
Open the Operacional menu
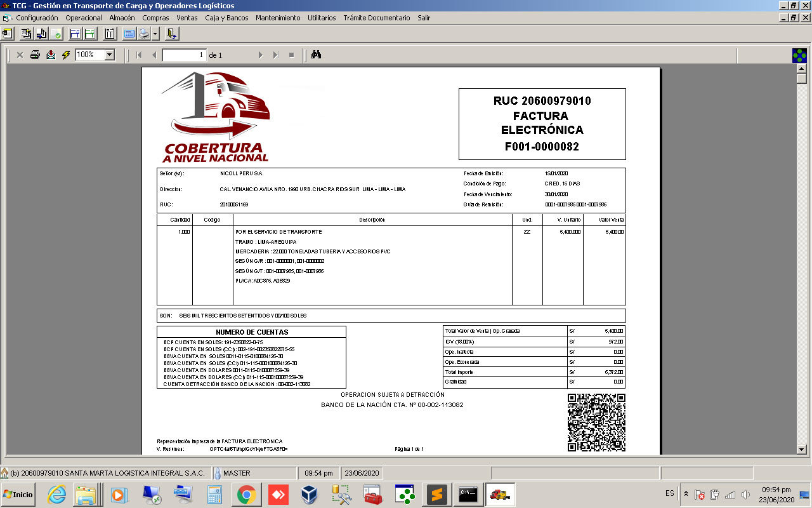point(84,18)
